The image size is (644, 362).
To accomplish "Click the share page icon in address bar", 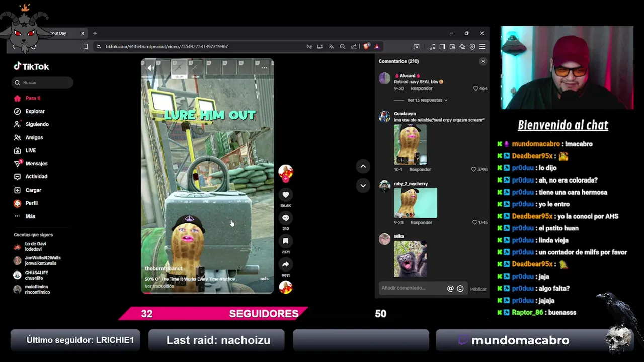I will tap(354, 47).
